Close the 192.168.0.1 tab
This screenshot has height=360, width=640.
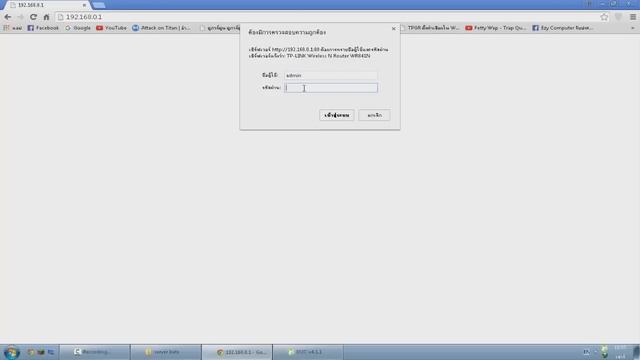[84, 5]
